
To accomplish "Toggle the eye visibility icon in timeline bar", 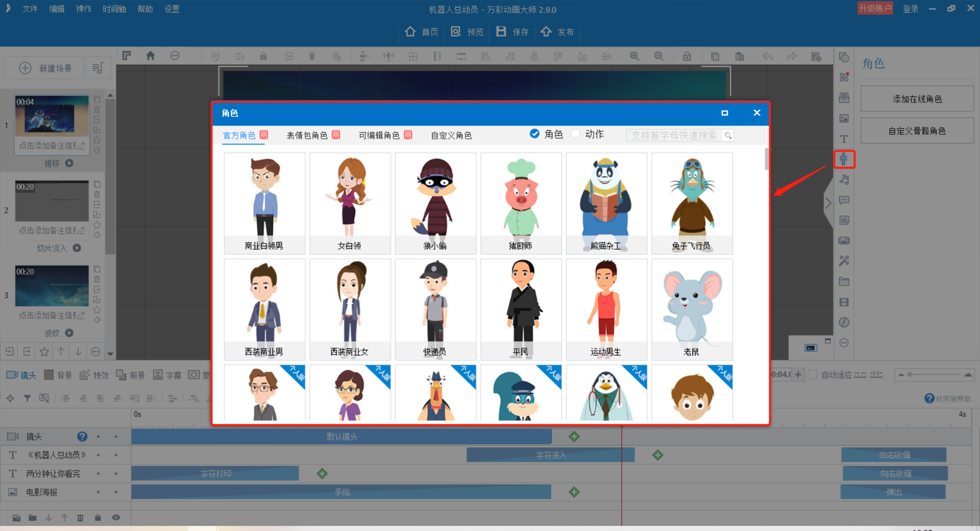I will tap(116, 518).
